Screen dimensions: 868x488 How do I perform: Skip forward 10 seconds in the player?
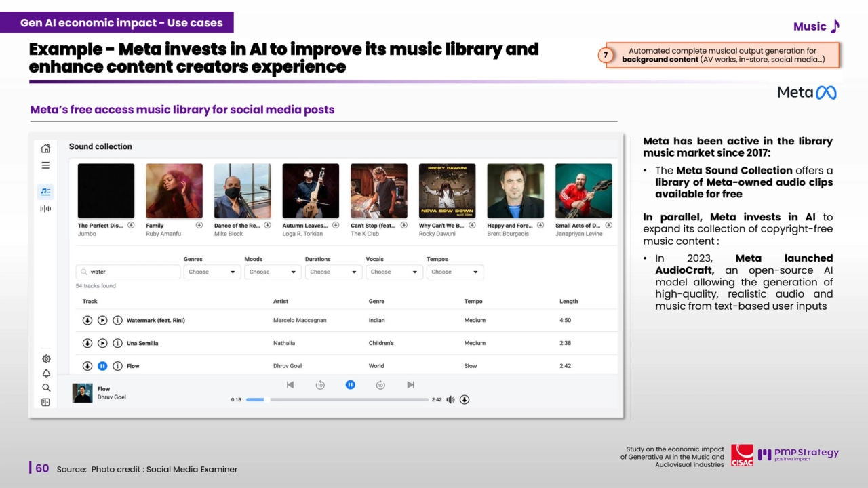380,385
